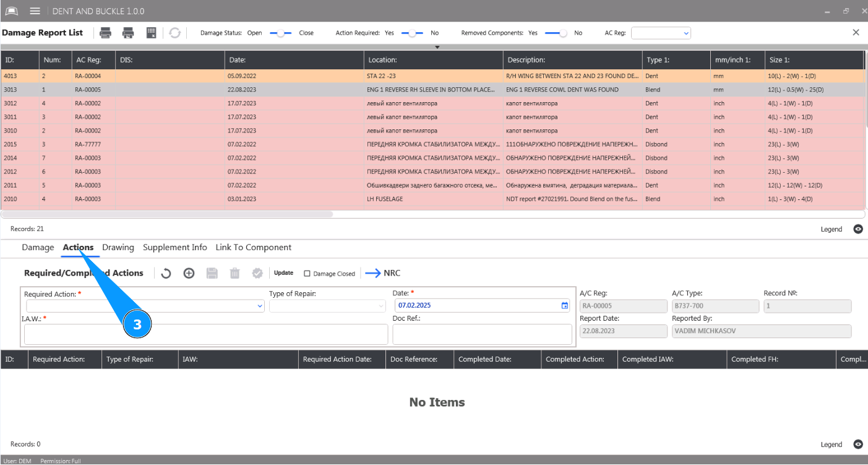Click the small collapse triangle above the damage grid
868x465 pixels.
pos(437,47)
